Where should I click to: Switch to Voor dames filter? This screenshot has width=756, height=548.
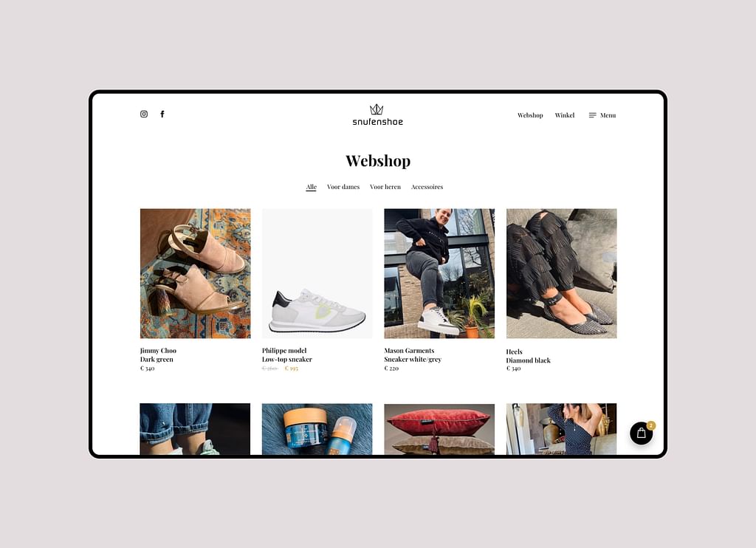click(343, 187)
